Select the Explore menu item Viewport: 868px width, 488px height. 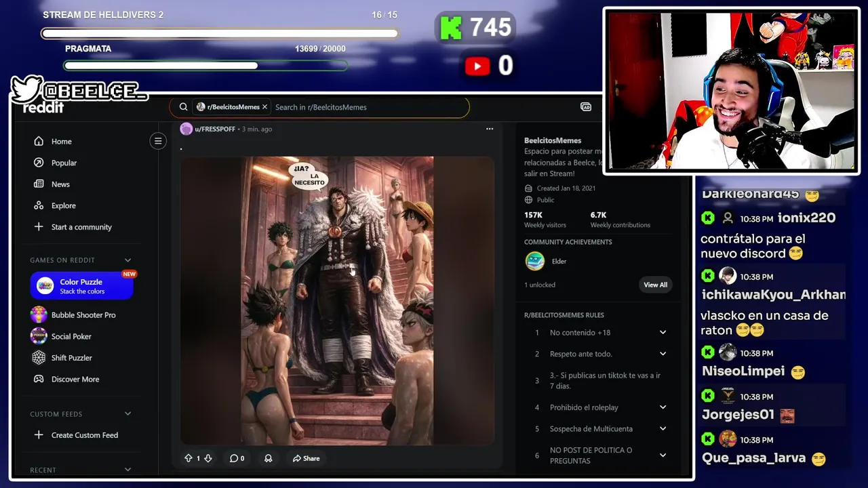coord(64,205)
